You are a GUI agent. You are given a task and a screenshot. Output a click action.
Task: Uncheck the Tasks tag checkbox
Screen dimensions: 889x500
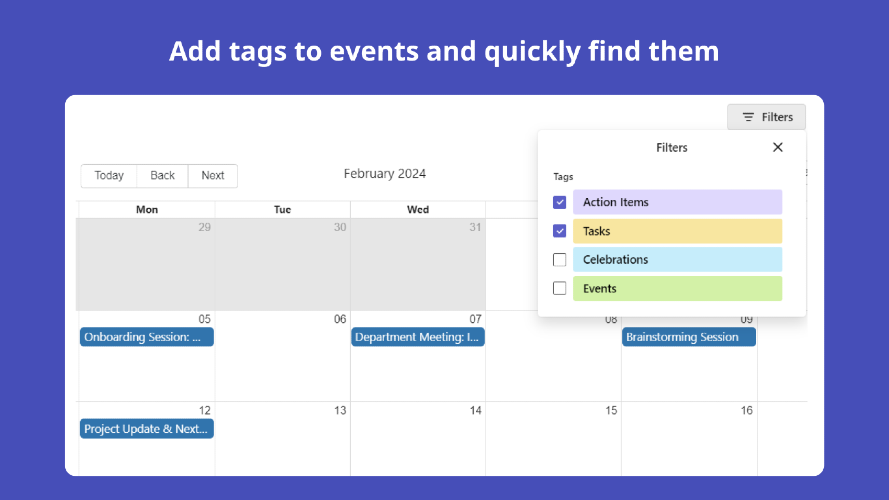coord(560,231)
